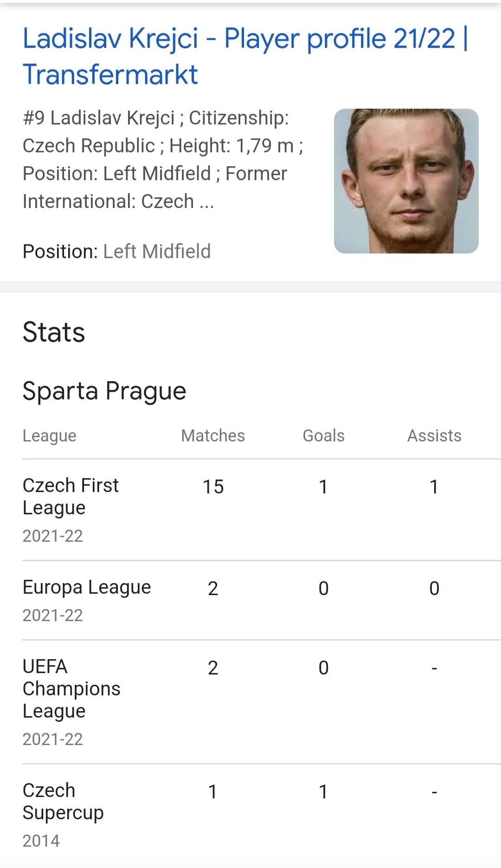Tap the Czech First League assists value
Viewport: 501px width, 868px height.
point(434,487)
